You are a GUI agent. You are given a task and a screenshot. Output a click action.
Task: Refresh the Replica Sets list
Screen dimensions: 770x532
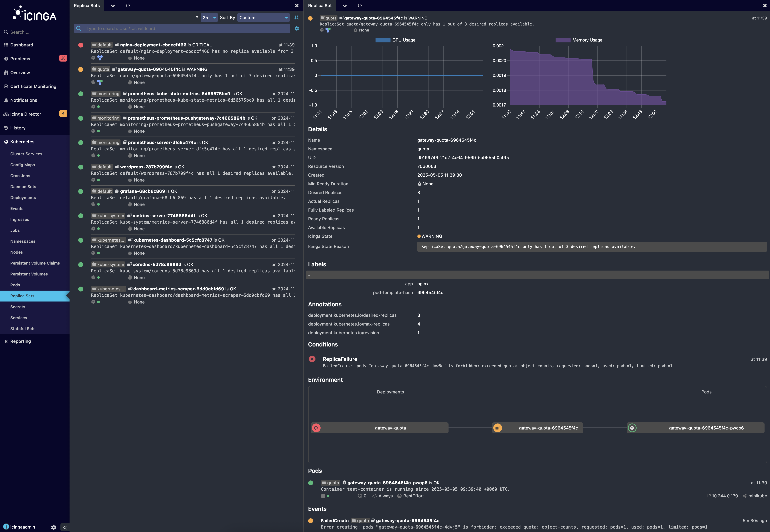tap(128, 6)
